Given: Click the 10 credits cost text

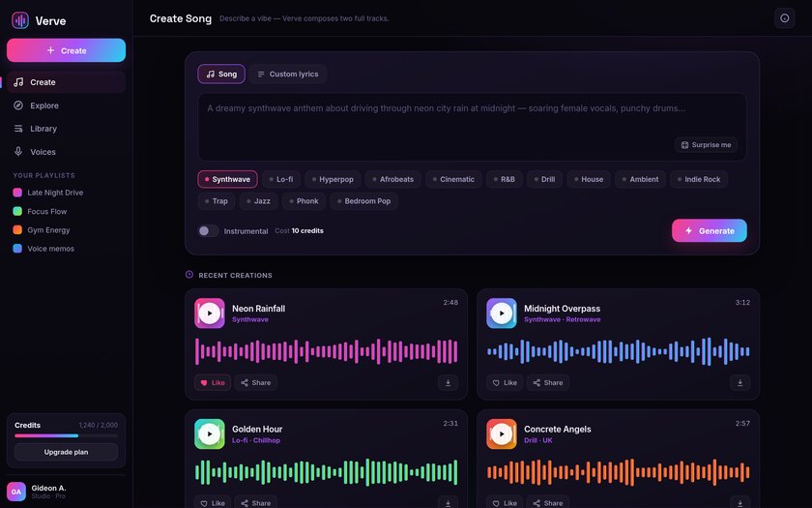Looking at the screenshot, I should click(307, 230).
